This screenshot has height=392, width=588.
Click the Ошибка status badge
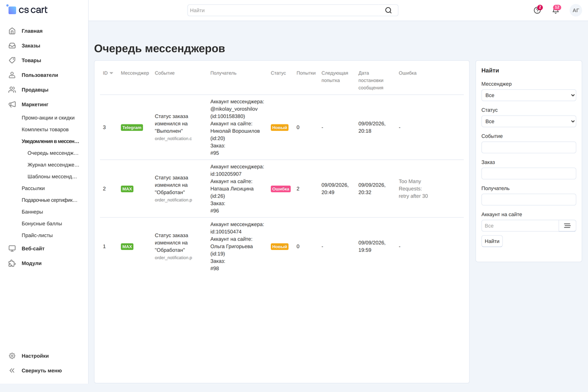click(281, 189)
